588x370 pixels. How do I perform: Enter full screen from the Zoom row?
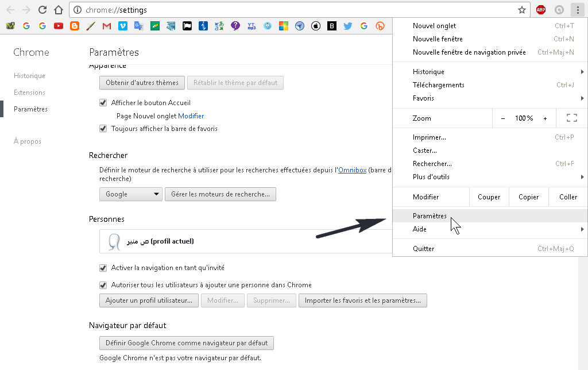571,118
